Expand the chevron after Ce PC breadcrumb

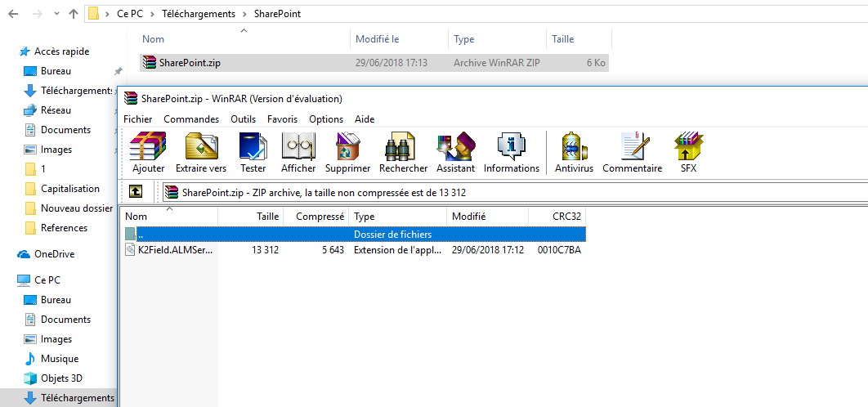[152, 14]
